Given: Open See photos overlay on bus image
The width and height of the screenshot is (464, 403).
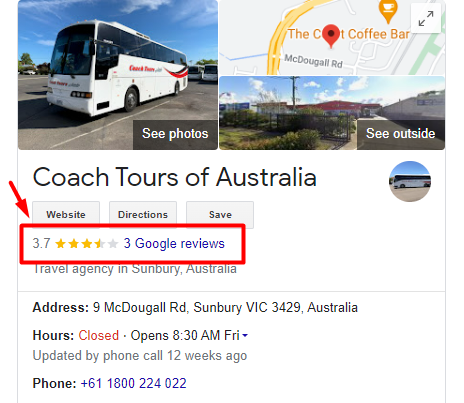Looking at the screenshot, I should [x=175, y=134].
